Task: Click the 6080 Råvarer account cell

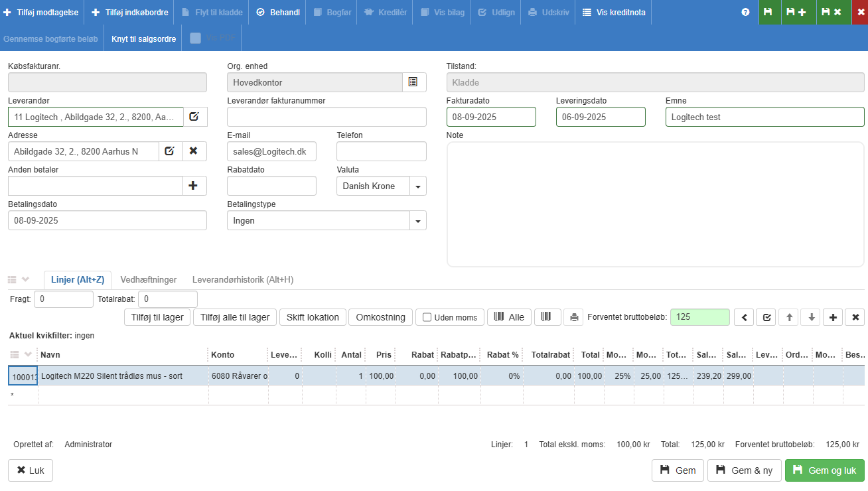Action: [238, 376]
